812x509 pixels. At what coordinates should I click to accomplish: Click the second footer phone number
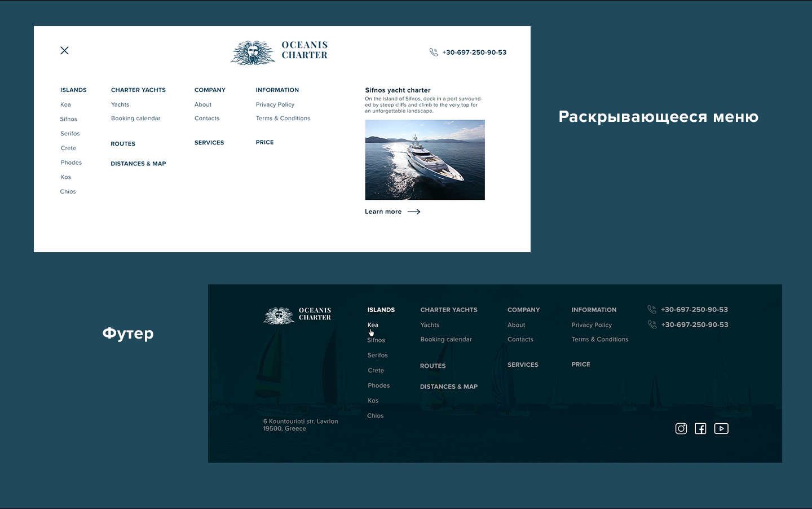tap(695, 325)
